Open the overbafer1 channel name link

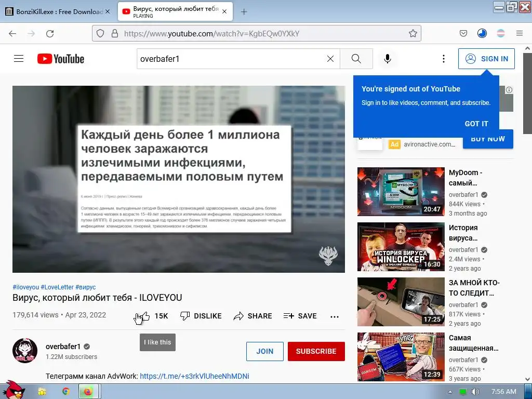pyautogui.click(x=63, y=347)
